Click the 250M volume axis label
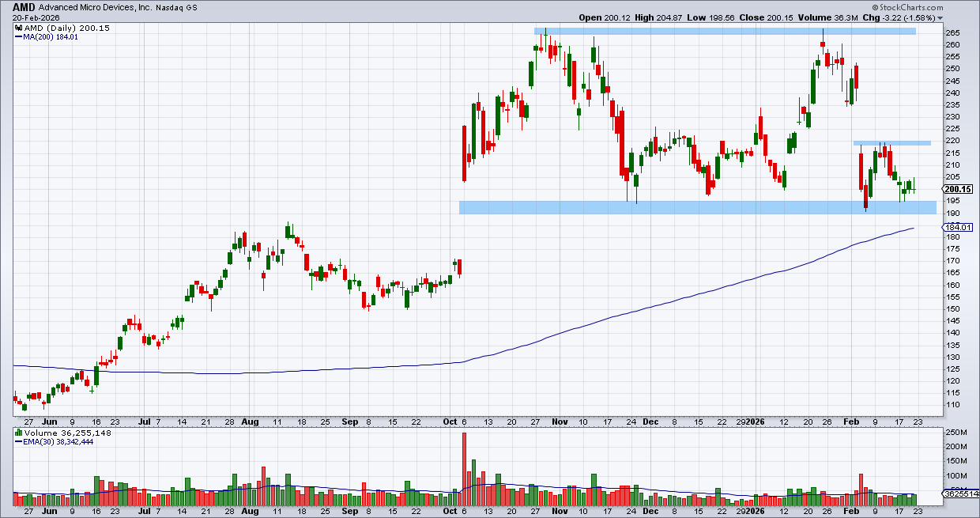 pos(955,432)
